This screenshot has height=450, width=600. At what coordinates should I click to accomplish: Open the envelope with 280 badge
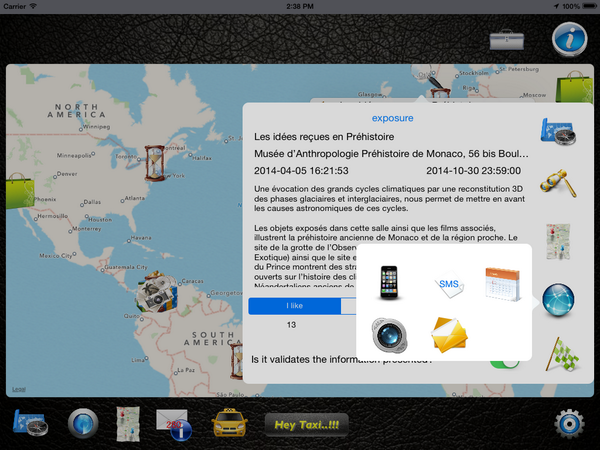173,424
